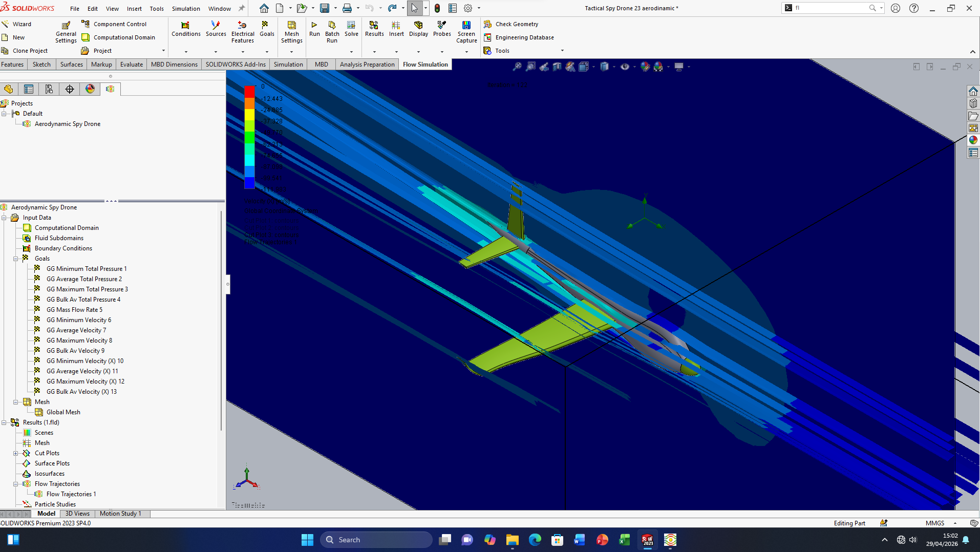The width and height of the screenshot is (980, 552).
Task: Expand the Cut Plots node
Action: pyautogui.click(x=16, y=453)
